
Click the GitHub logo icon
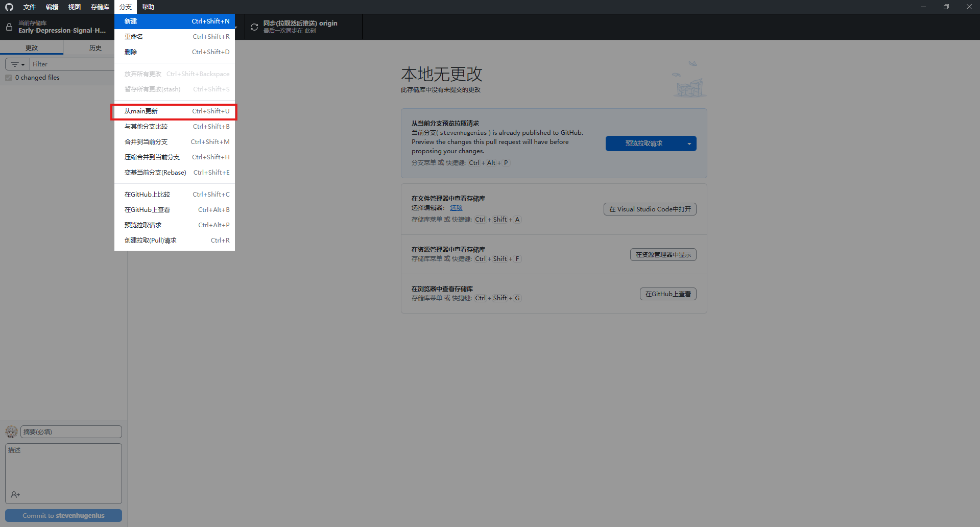9,7
